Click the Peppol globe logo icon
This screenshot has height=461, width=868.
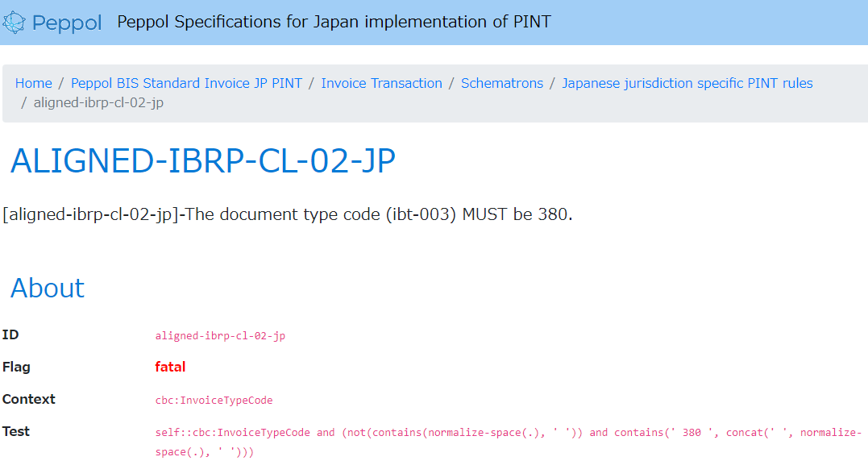pos(14,23)
